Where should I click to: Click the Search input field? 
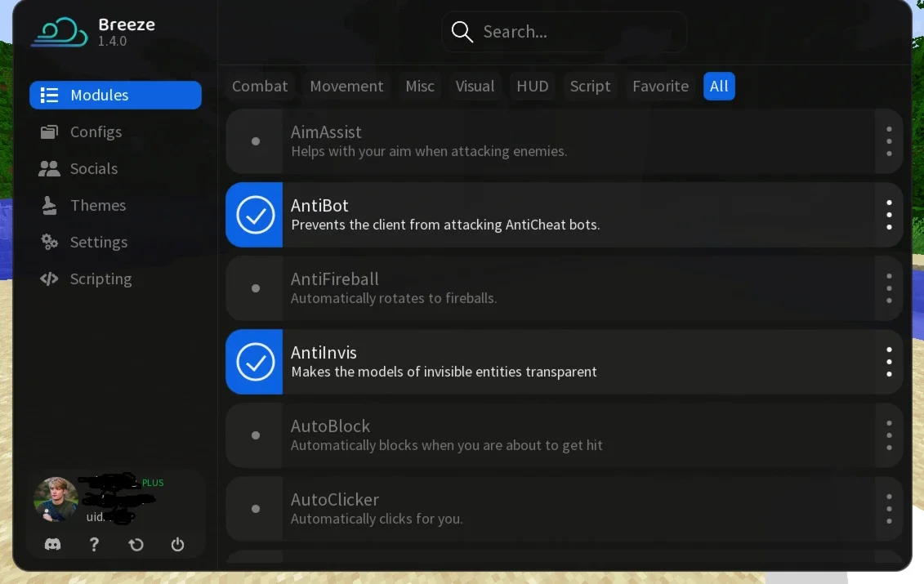coord(564,31)
